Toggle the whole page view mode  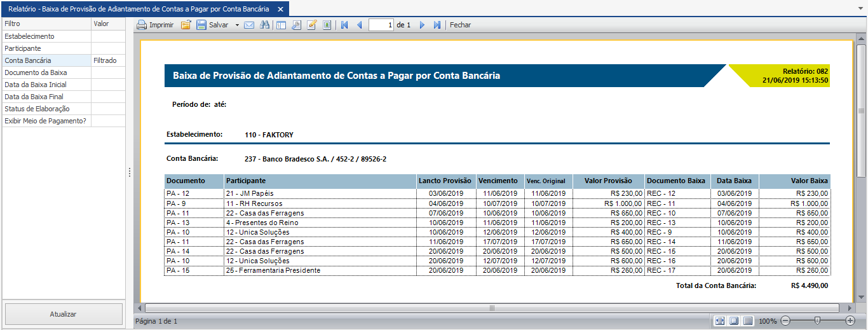click(x=733, y=321)
